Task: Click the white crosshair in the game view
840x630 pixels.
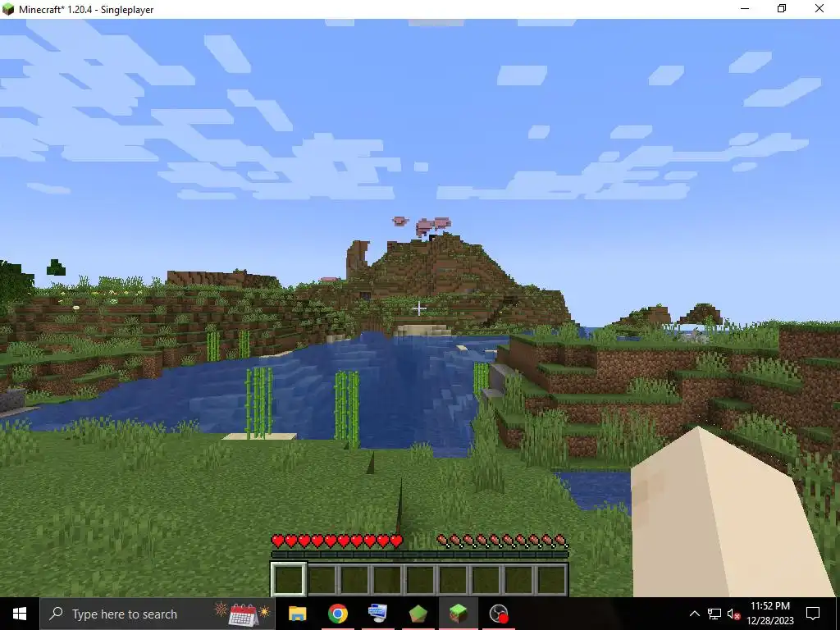Action: (x=419, y=308)
